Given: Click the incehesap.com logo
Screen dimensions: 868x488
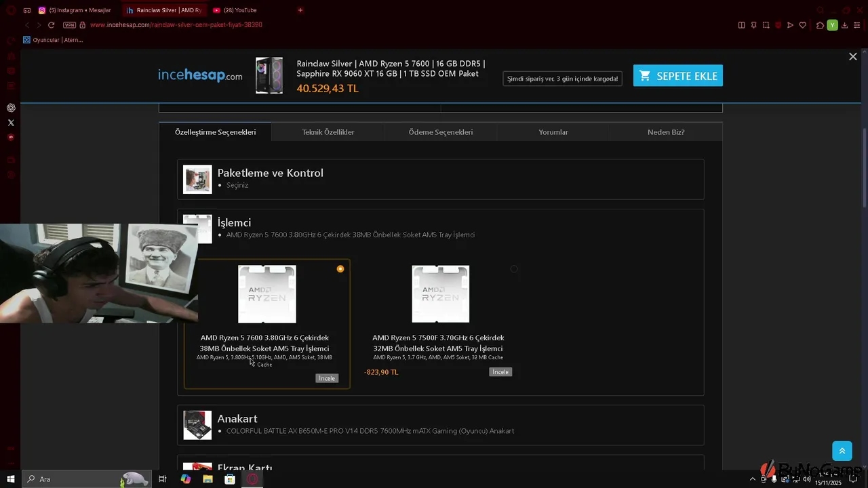Looking at the screenshot, I should pyautogui.click(x=200, y=75).
